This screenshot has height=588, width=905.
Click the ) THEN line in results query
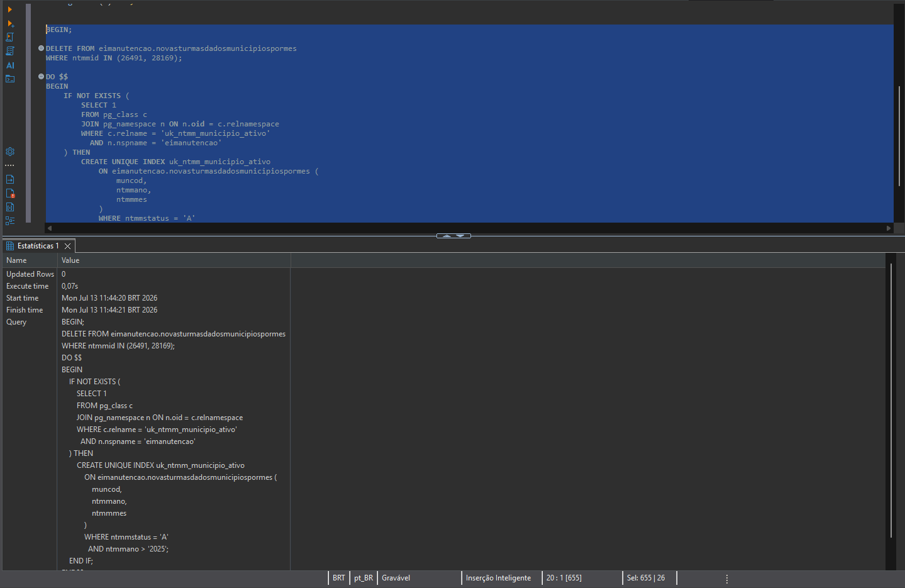[81, 453]
